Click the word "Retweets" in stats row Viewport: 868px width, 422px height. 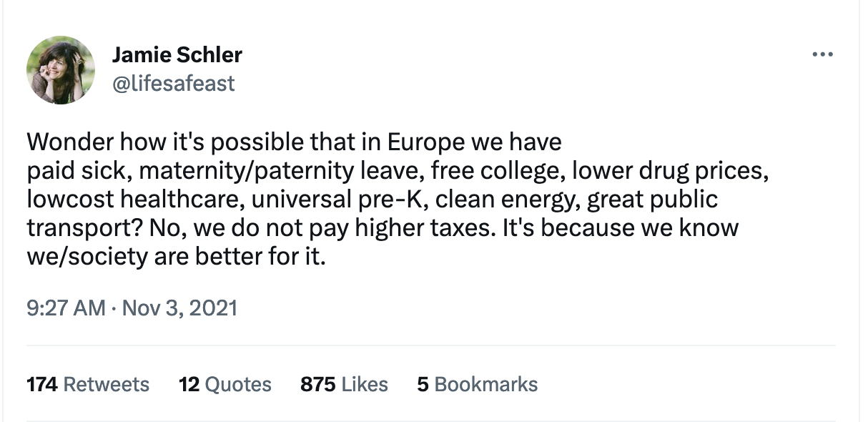click(107, 384)
